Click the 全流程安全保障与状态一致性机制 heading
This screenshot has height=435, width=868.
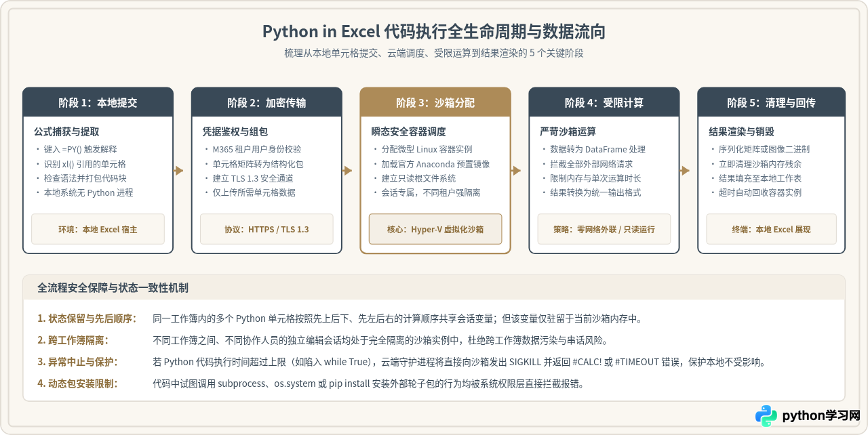(x=113, y=288)
